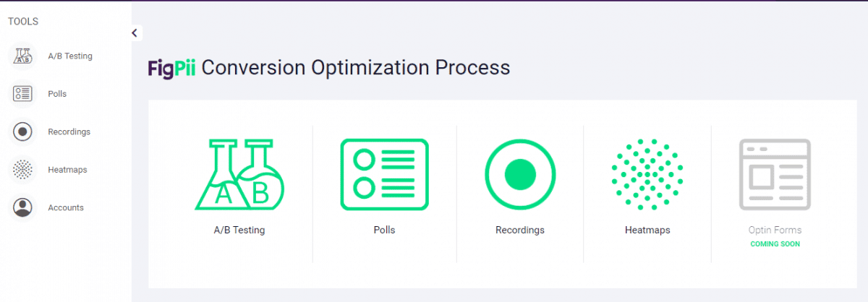Collapse the Tools sidebar with the chevron

(x=135, y=33)
